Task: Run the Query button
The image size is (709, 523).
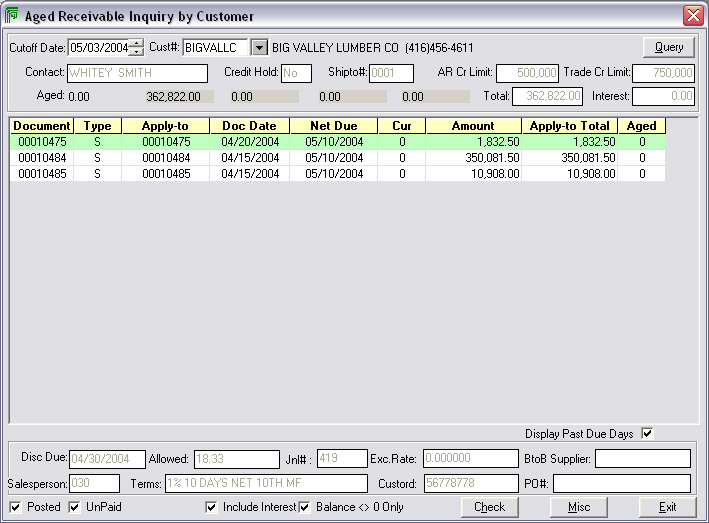Action: pyautogui.click(x=669, y=47)
